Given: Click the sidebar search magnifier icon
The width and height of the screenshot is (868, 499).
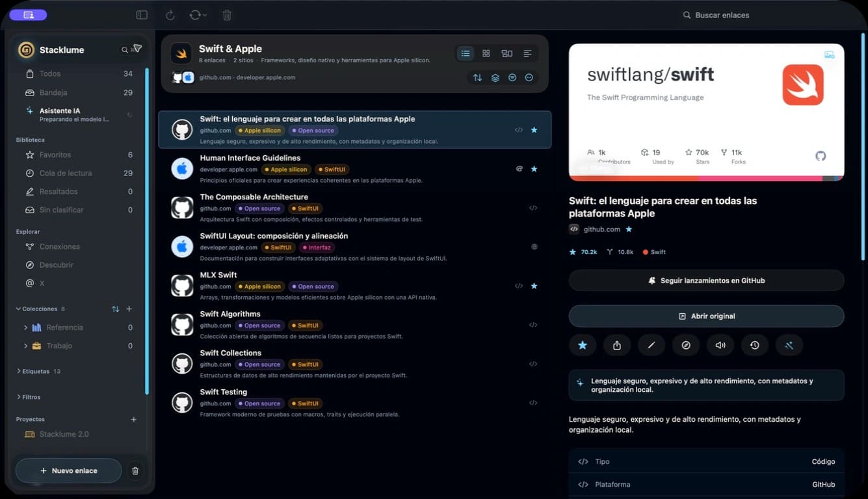Looking at the screenshot, I should click(125, 49).
